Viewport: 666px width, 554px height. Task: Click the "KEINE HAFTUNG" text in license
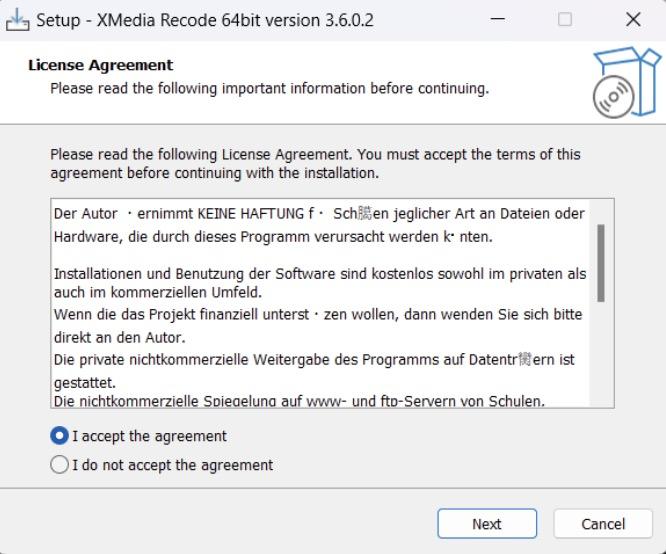point(251,213)
